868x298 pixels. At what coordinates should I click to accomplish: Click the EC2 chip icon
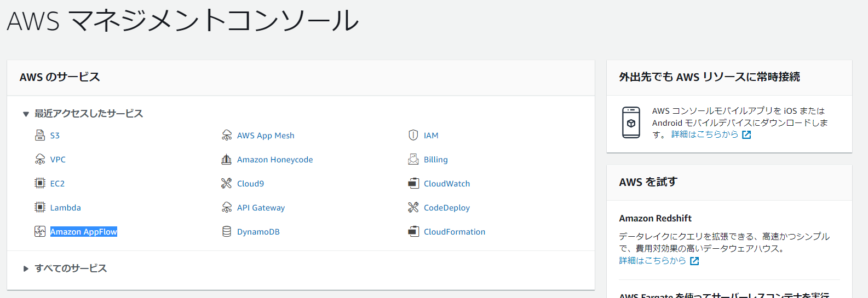click(40, 183)
